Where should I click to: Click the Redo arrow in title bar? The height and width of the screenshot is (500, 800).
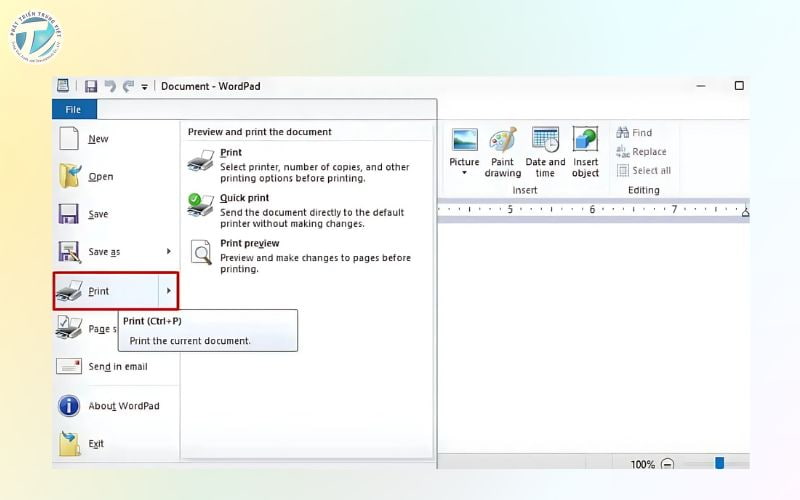tap(128, 87)
